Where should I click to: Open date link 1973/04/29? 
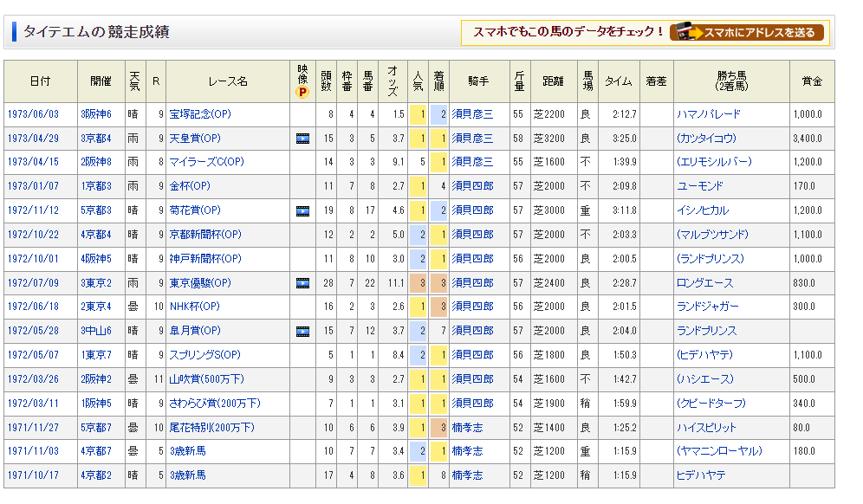pos(33,138)
